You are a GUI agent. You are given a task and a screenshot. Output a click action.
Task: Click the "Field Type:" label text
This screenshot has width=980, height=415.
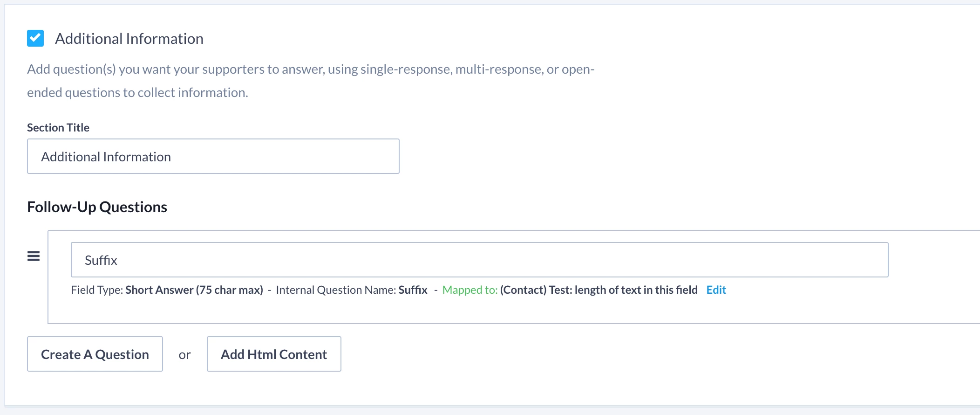97,290
